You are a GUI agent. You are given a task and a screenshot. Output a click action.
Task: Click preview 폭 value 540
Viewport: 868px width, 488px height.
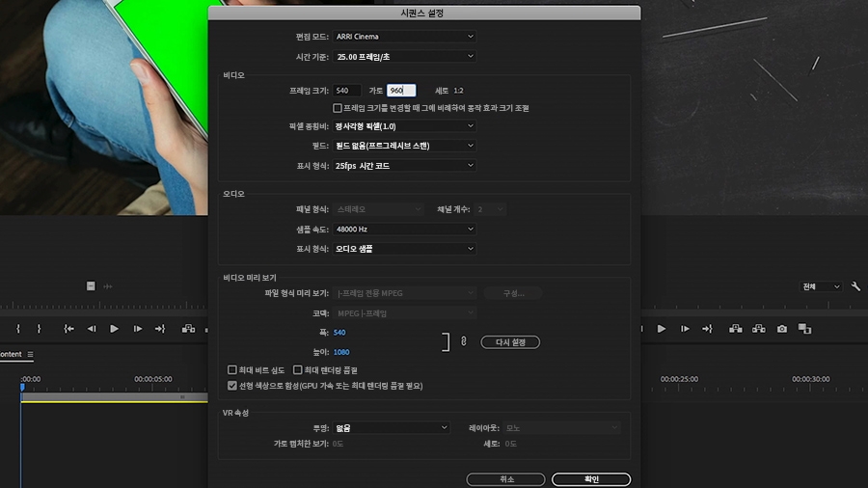339,333
